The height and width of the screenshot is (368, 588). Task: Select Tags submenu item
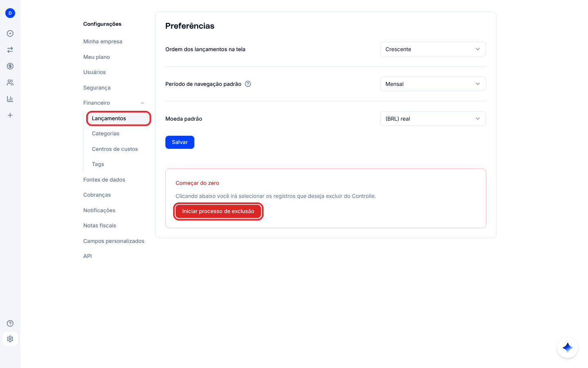98,164
